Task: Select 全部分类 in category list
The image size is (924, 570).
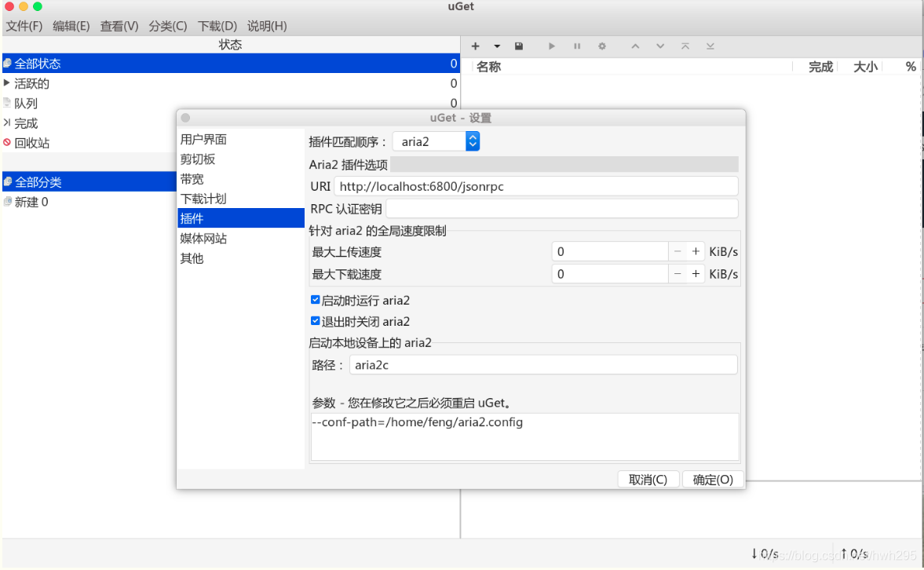Action: (x=89, y=181)
